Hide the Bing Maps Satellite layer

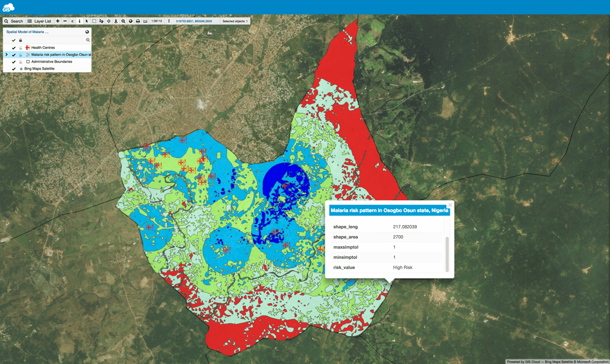14,69
